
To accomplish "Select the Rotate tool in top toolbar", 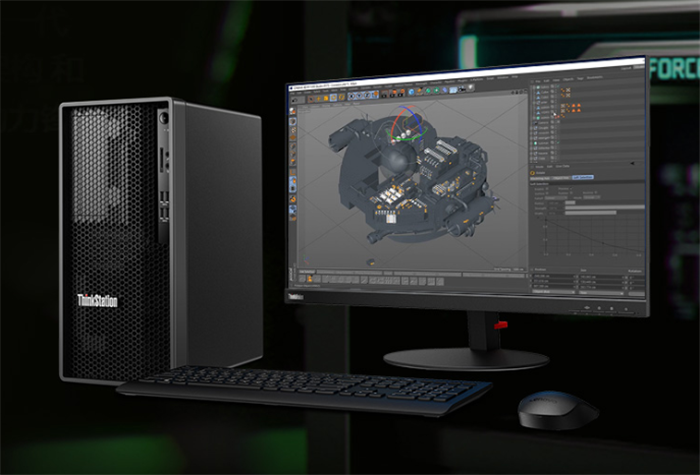I will (340, 98).
